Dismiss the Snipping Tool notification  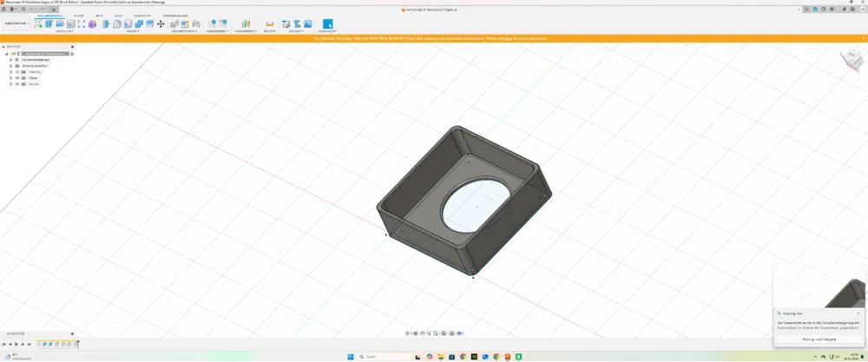coord(858,313)
